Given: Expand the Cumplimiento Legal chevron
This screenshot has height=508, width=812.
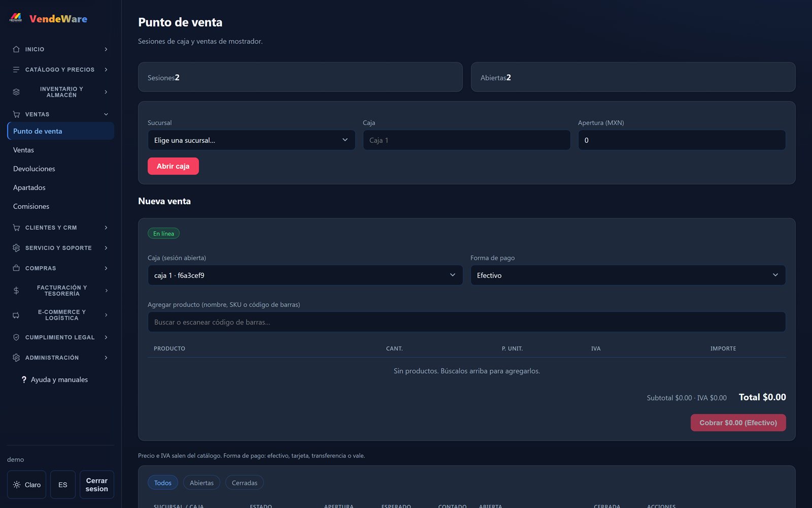Looking at the screenshot, I should click(x=106, y=337).
